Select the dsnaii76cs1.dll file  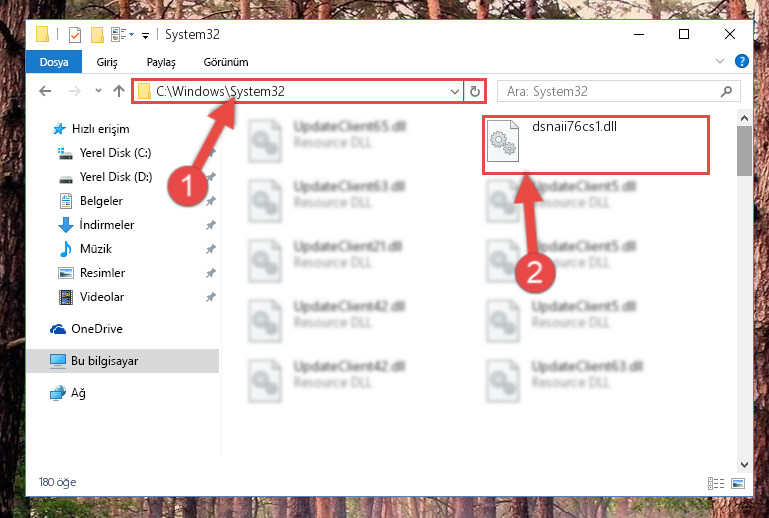pyautogui.click(x=596, y=144)
